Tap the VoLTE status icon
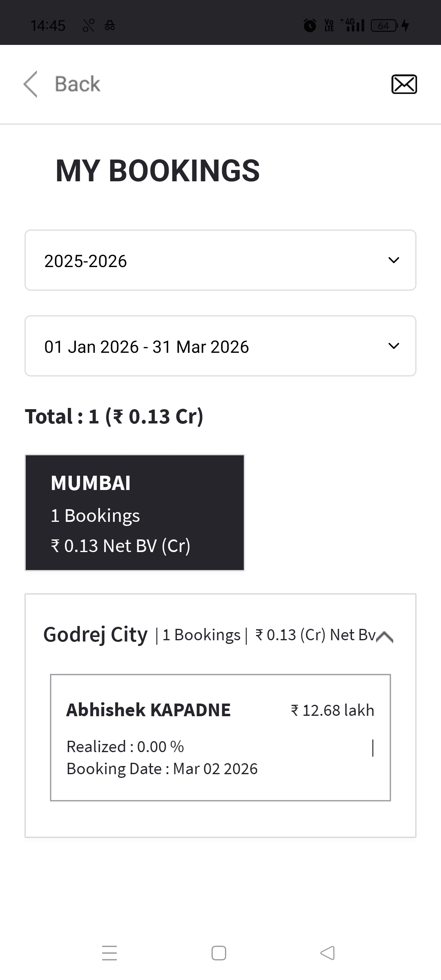The image size is (441, 980). coord(329,26)
